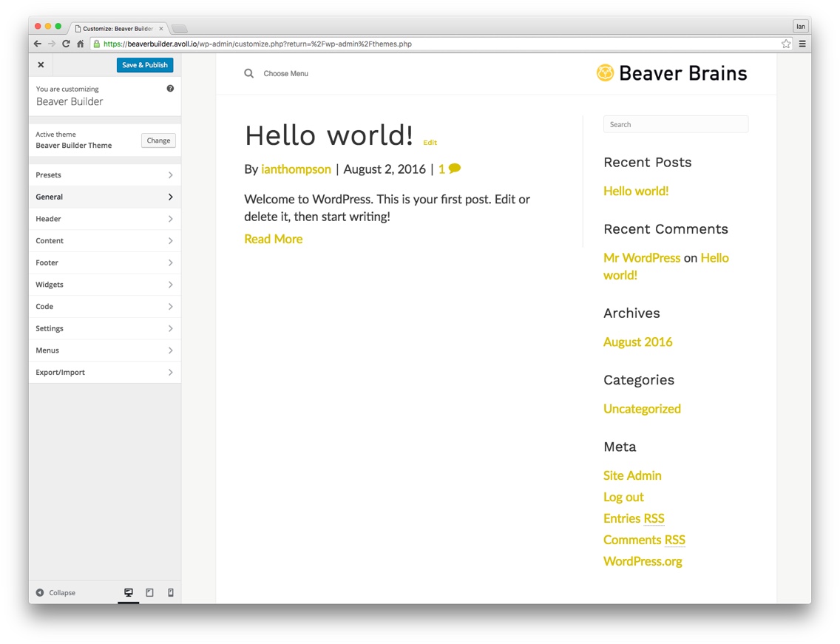840x644 pixels.
Task: Click the Recent Comments widget heading
Action: tap(666, 229)
